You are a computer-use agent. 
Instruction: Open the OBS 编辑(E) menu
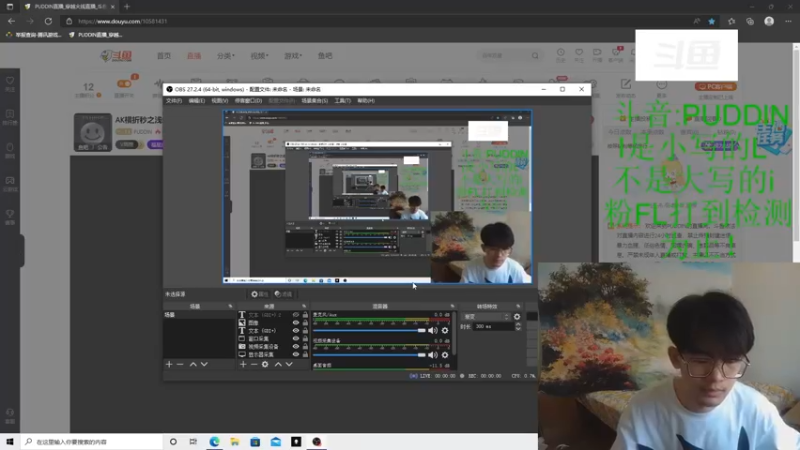[x=196, y=101]
